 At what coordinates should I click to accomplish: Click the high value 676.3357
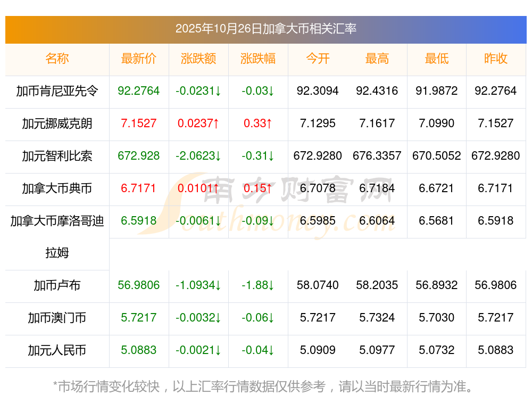(377, 155)
